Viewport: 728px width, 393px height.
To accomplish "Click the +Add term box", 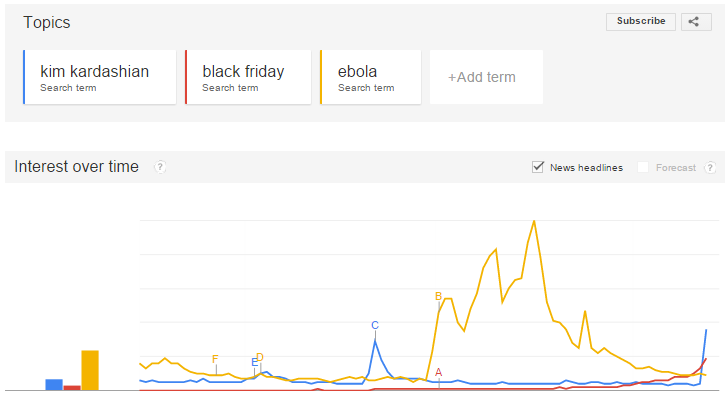I will click(x=486, y=77).
